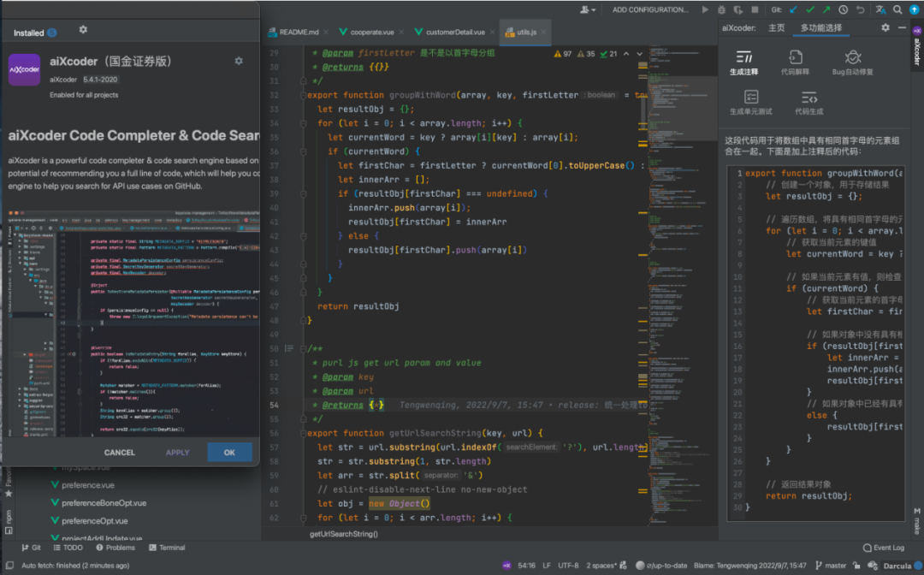Rollback changes with the undo arrow icon

click(861, 9)
